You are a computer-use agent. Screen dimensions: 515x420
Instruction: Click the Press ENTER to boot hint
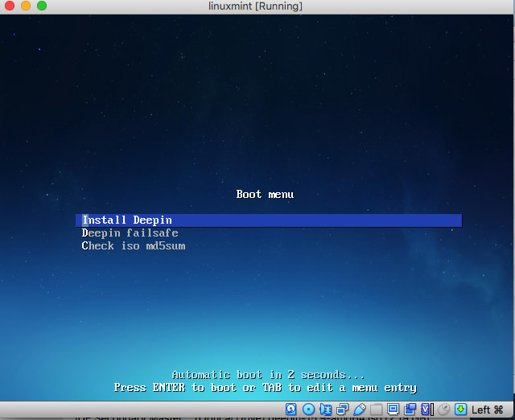coord(266,388)
